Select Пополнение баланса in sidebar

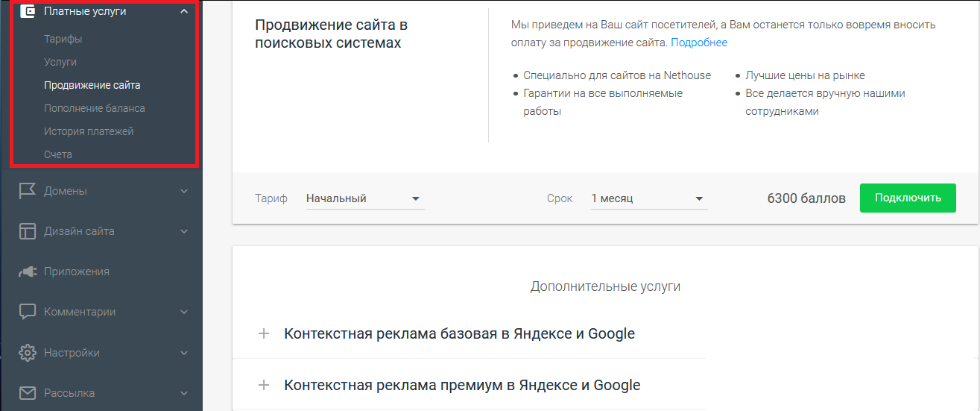pyautogui.click(x=95, y=108)
